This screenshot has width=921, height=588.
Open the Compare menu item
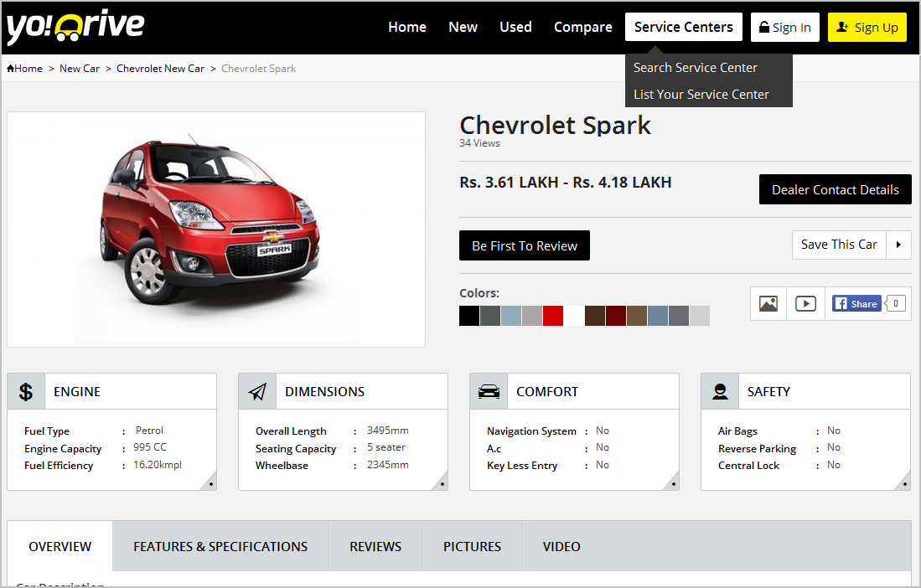coord(583,27)
